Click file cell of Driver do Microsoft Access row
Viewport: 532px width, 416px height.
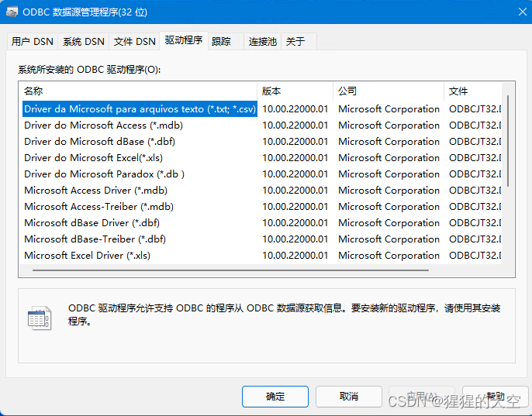(x=475, y=125)
